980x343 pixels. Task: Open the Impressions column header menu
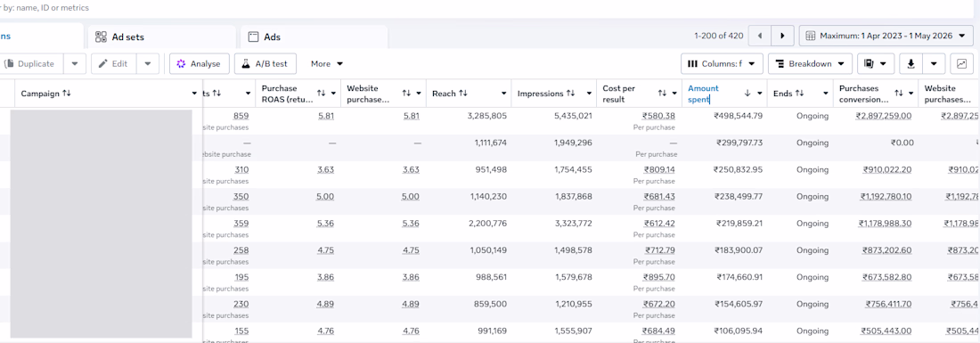(589, 94)
